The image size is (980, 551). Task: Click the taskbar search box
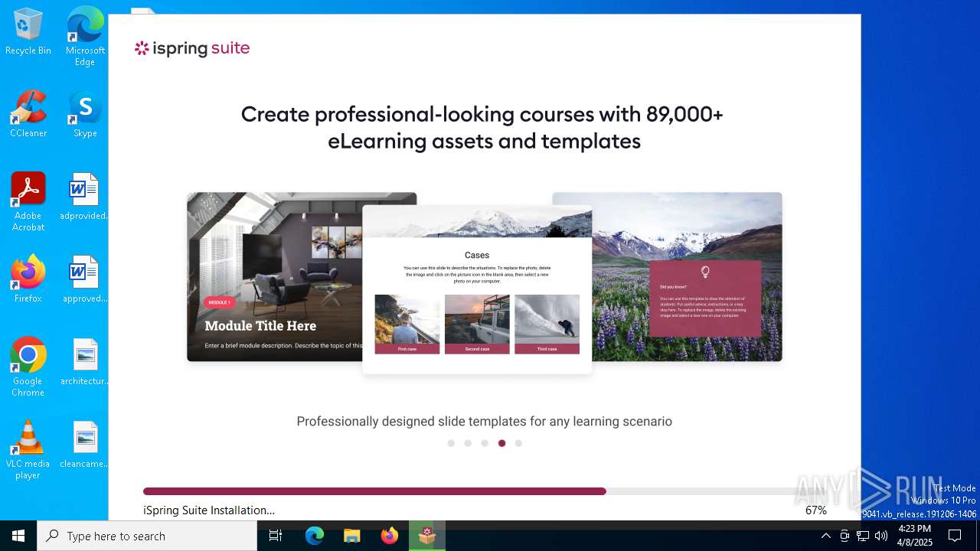click(147, 536)
